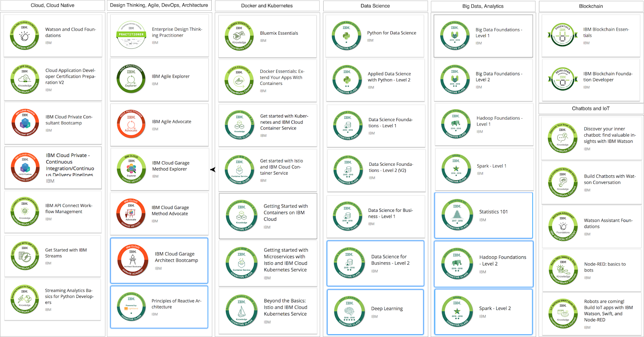Select the Data Science category header
Screen dimensions: 644x337
coord(375,6)
